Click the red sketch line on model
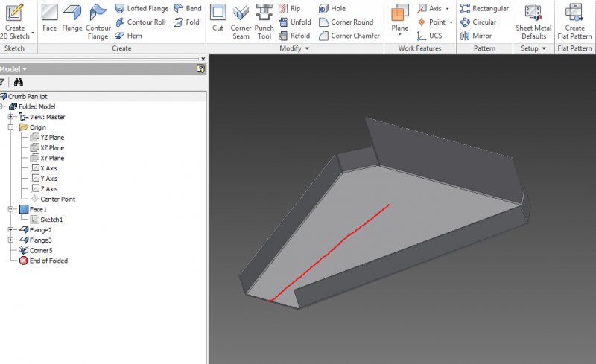This screenshot has height=364, width=596. coord(330,252)
